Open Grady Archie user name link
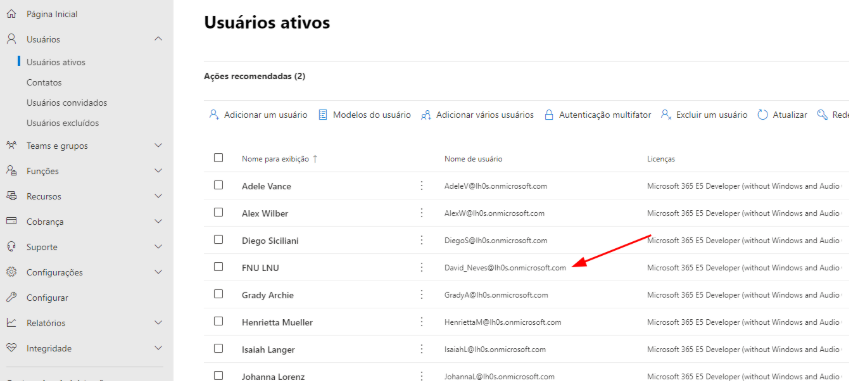Viewport: 849px width, 381px height. pos(267,295)
